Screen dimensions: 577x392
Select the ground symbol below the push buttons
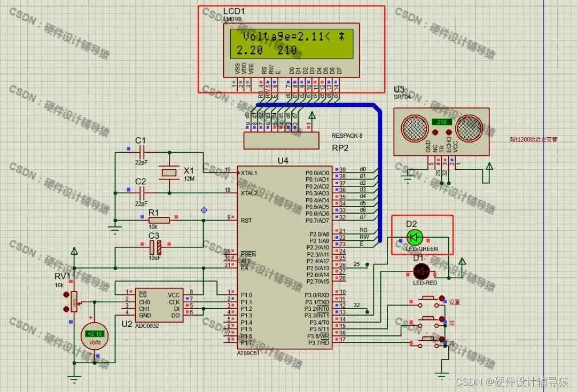(441, 376)
